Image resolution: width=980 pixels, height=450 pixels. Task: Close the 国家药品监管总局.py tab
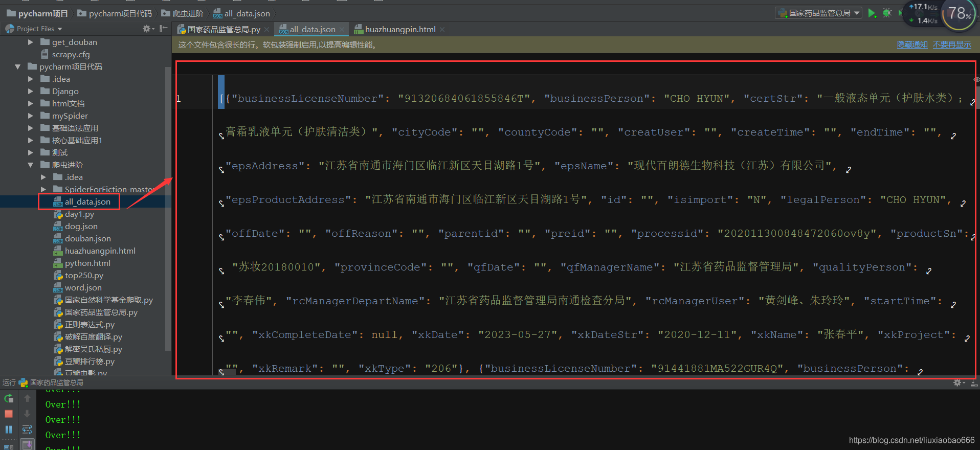[x=266, y=30]
